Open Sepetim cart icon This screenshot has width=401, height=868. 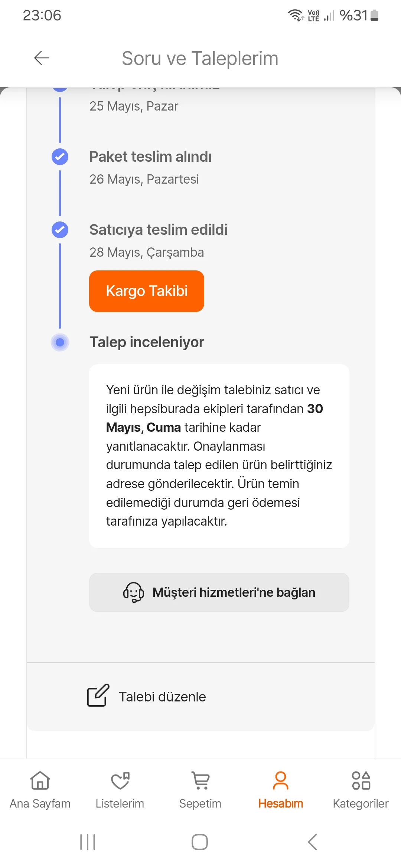pos(200,780)
